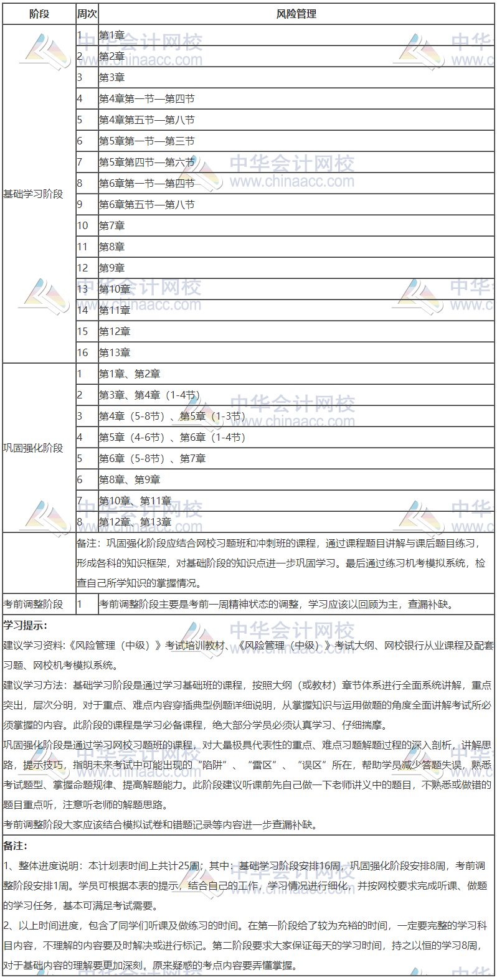Select '第5章第四节—第六节' row text
Viewport: 497px width, 980px height.
147,163
